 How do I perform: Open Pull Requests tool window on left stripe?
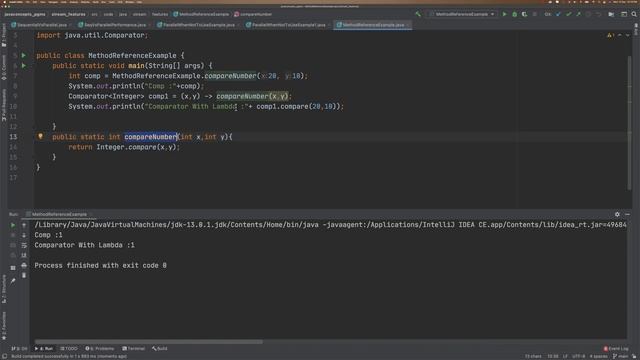[x=4, y=104]
